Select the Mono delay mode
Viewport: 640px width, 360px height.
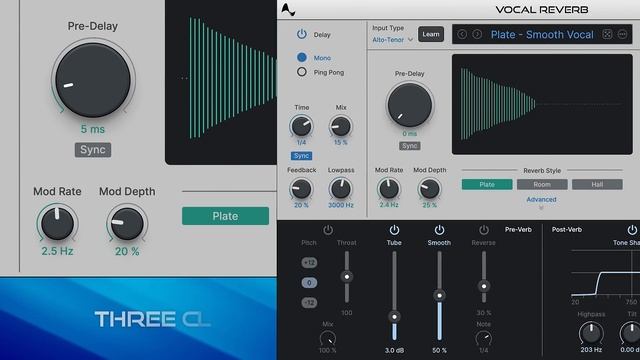tap(302, 58)
